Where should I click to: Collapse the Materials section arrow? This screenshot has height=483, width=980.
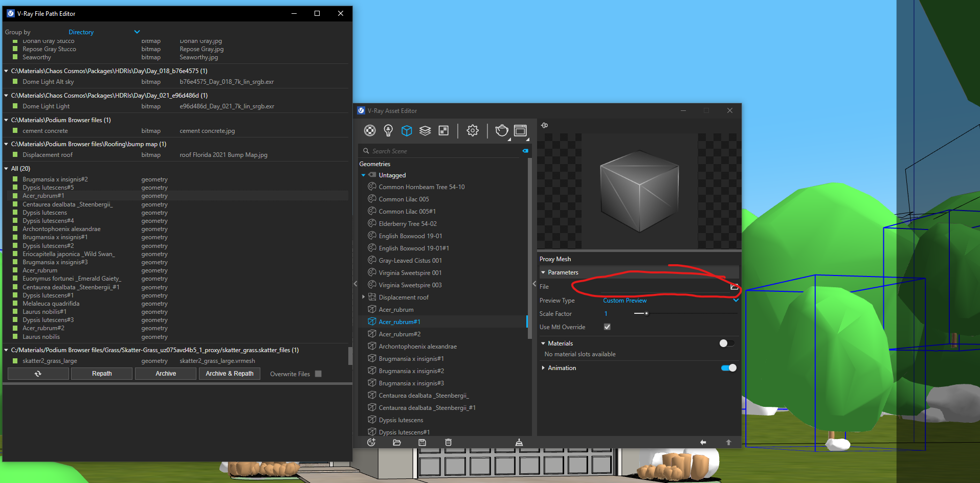coord(543,343)
